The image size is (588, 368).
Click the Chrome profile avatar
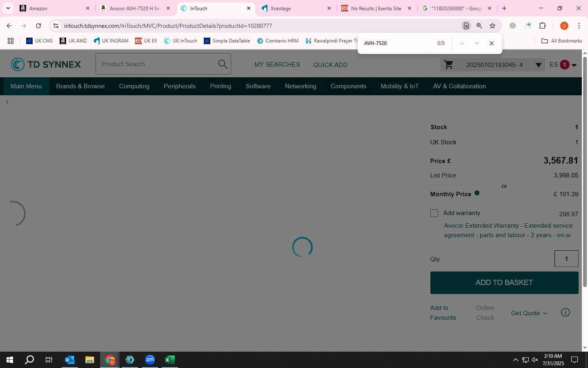564,26
